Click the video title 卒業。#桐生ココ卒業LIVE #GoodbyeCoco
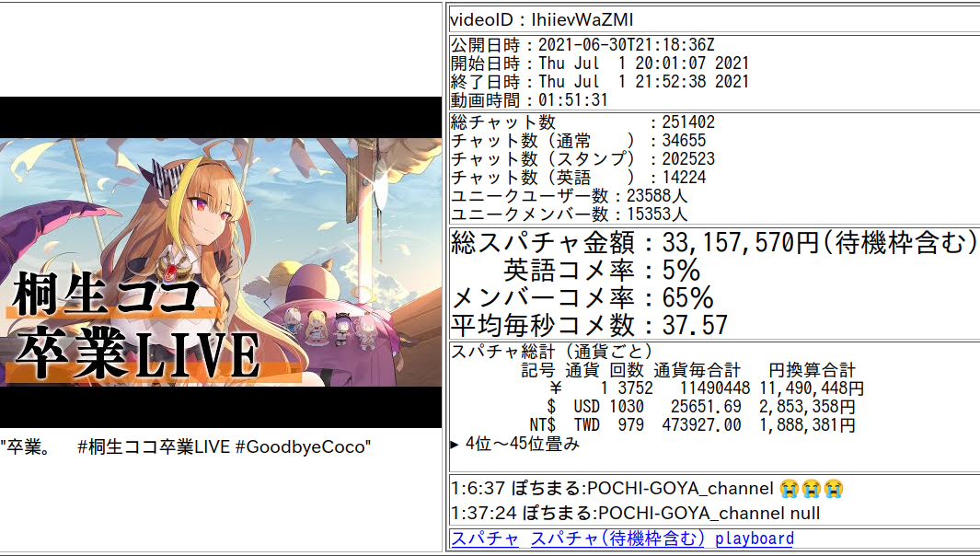Screen dimensions: 980x556 pyautogui.click(x=186, y=447)
